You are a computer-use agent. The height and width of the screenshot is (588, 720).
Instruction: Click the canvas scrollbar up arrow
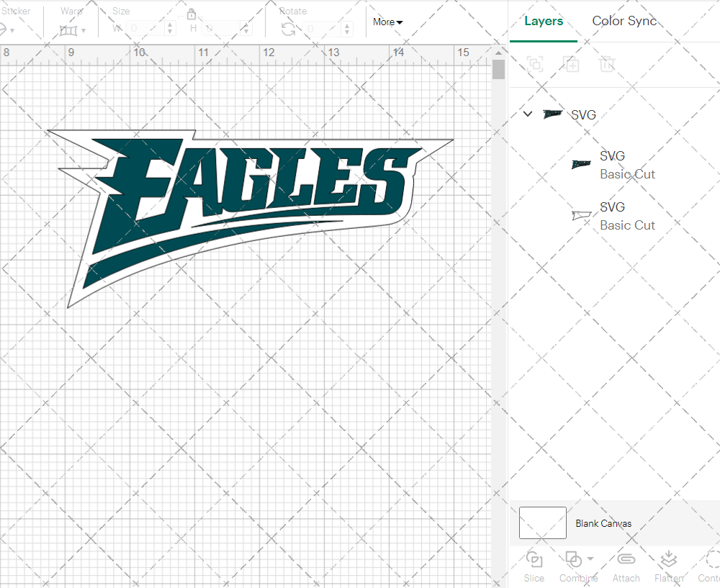498,53
